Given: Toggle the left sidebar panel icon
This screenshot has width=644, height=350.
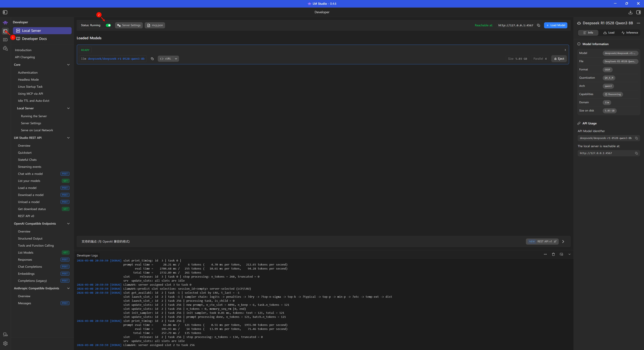Looking at the screenshot, I should coord(5,12).
